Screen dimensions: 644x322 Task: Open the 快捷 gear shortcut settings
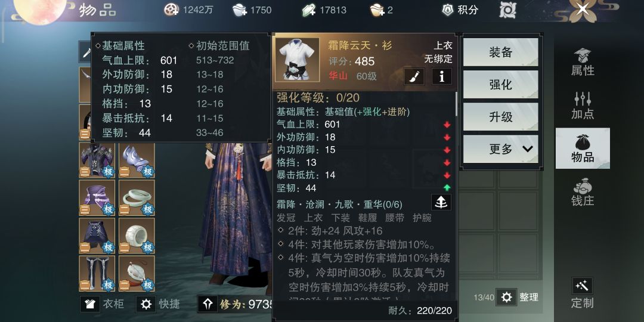(x=146, y=304)
